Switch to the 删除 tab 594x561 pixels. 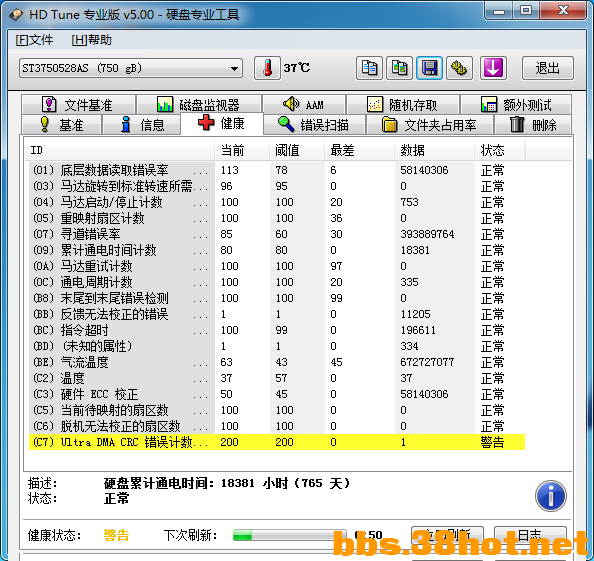pyautogui.click(x=533, y=124)
